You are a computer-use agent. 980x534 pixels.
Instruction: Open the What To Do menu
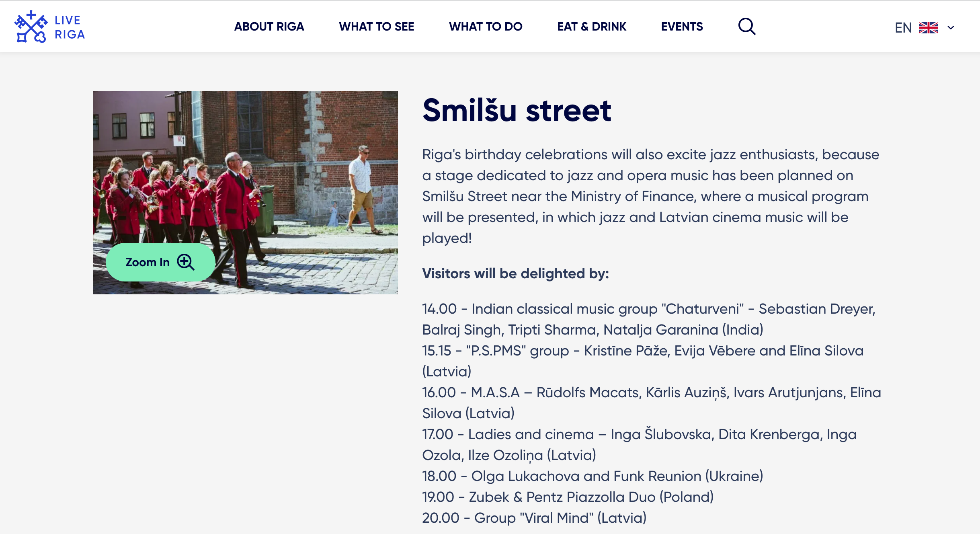coord(486,27)
